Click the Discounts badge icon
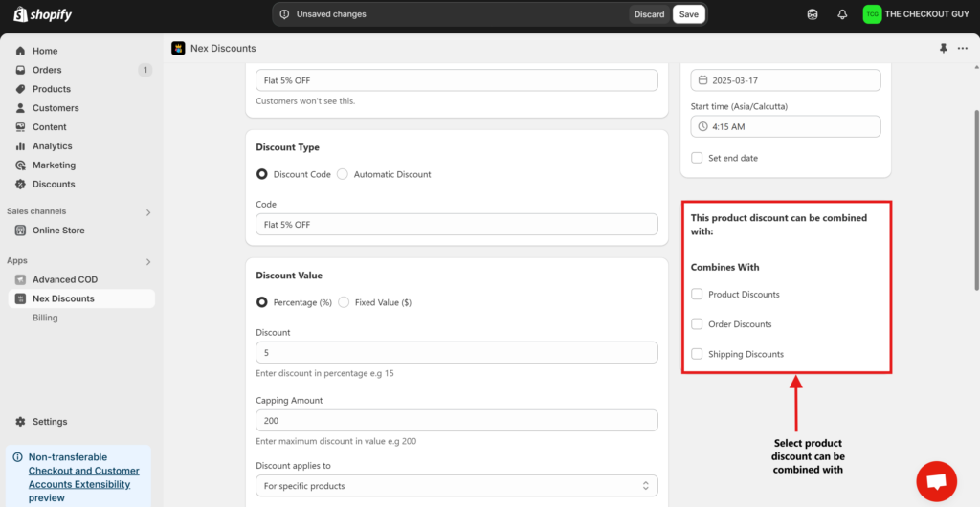This screenshot has height=507, width=980. pos(21,185)
